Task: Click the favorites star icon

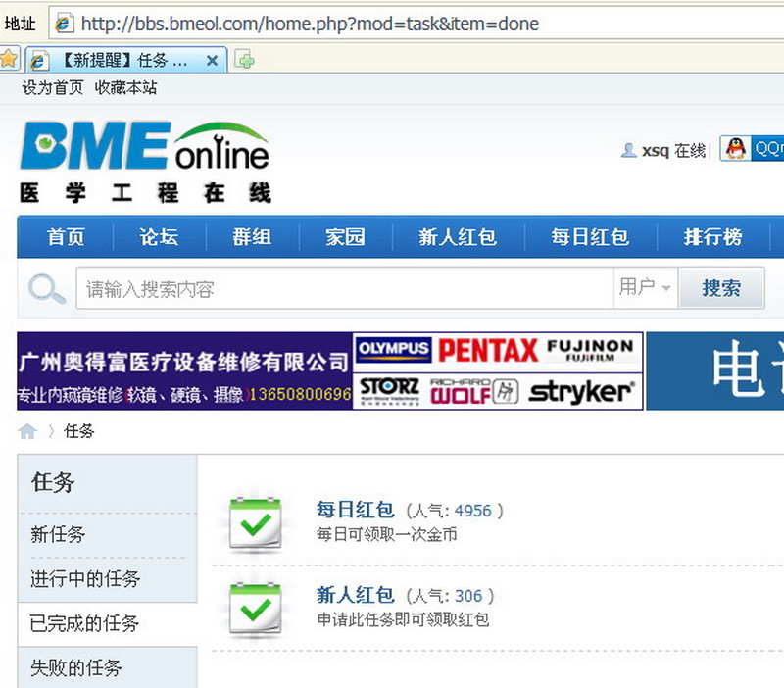Action: pyautogui.click(x=9, y=59)
